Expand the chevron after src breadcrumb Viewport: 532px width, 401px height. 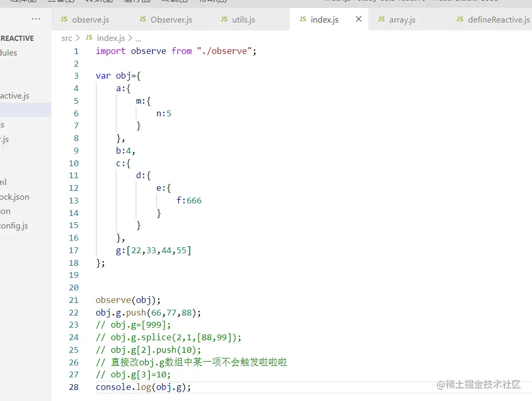78,38
